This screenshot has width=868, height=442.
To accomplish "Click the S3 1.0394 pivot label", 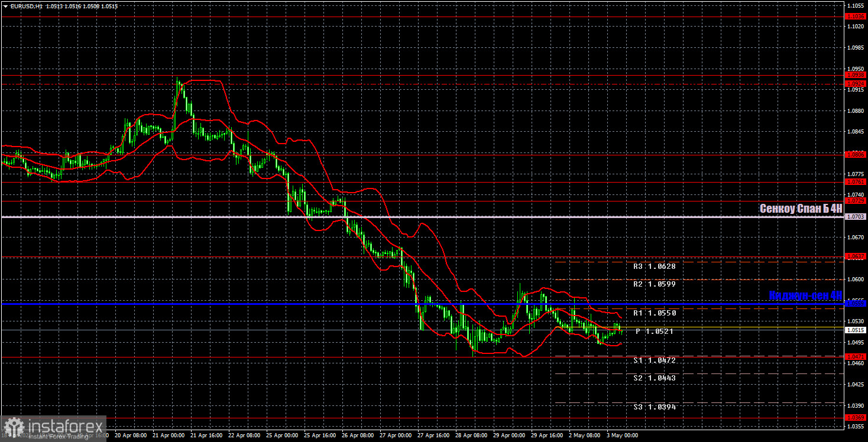I will [655, 407].
